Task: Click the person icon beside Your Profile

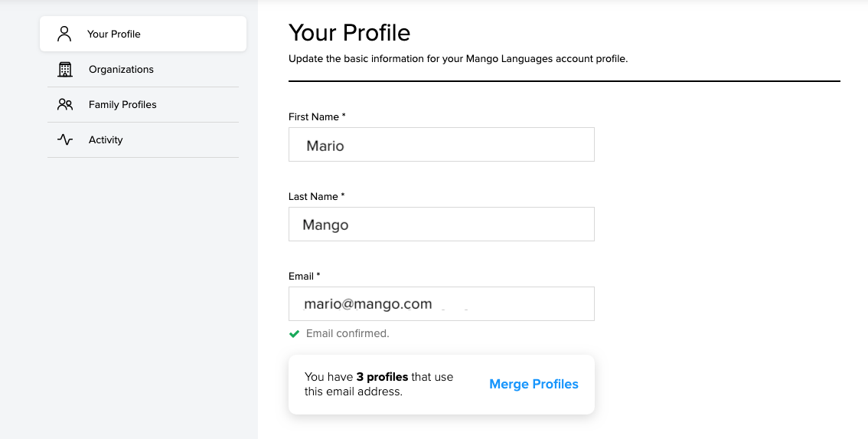Action: click(64, 34)
